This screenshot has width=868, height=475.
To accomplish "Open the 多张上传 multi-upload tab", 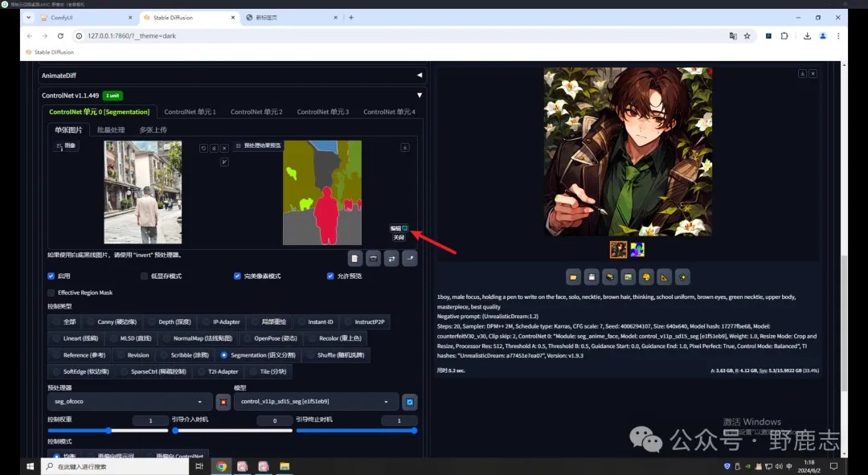I will click(153, 129).
